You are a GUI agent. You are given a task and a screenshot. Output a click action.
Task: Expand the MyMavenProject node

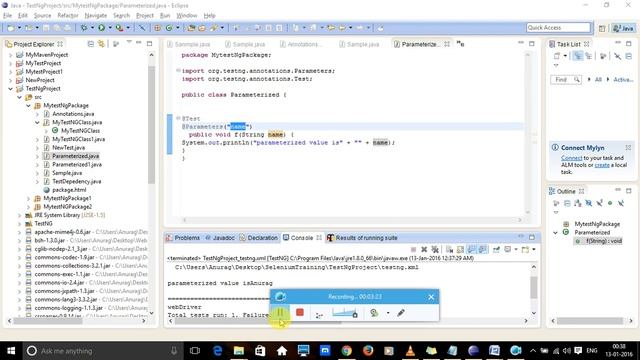[11, 55]
